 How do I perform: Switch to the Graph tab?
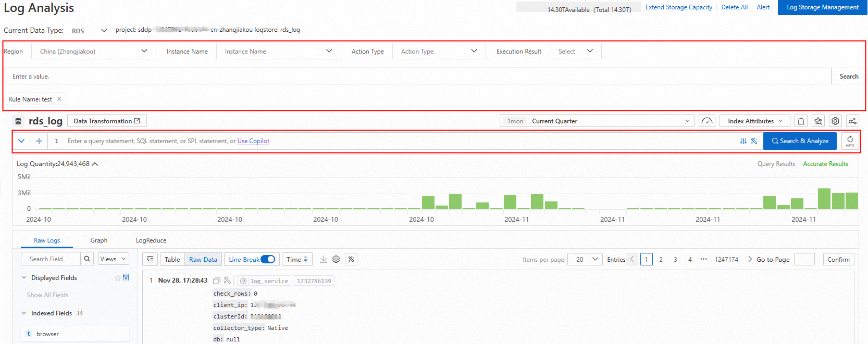click(x=99, y=240)
